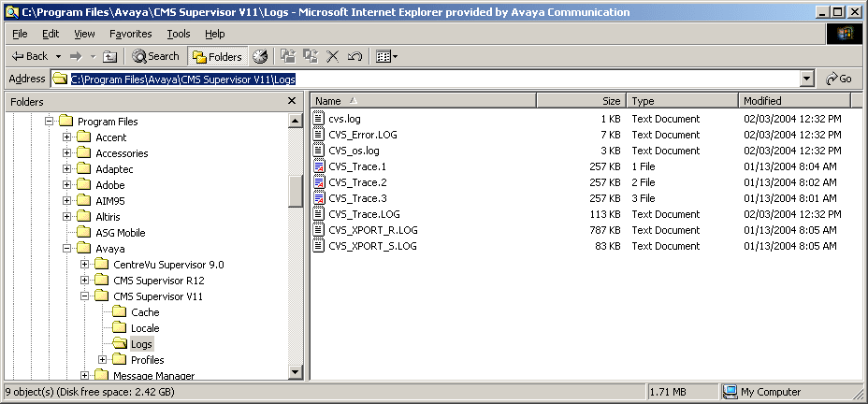Sort files by Type column header

pyautogui.click(x=683, y=101)
